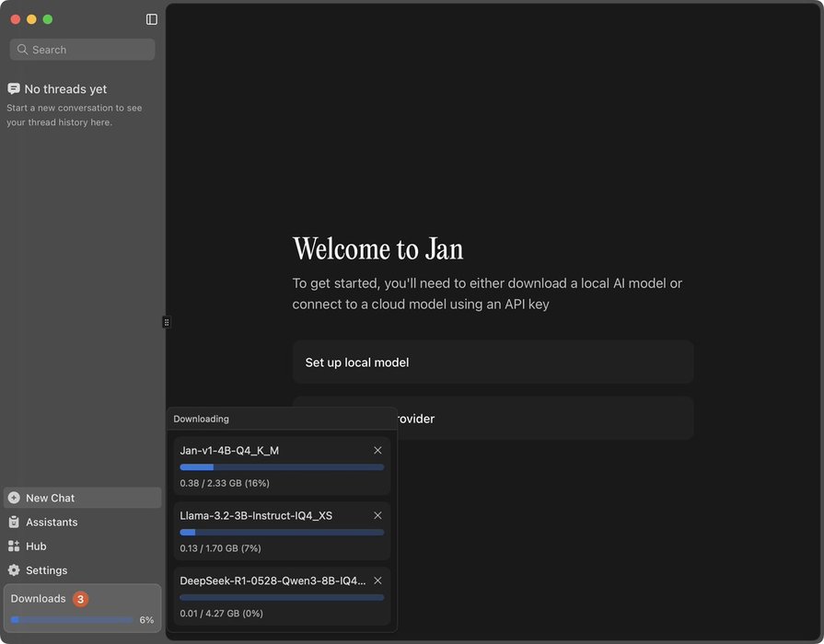Click the Search field in sidebar

point(83,50)
